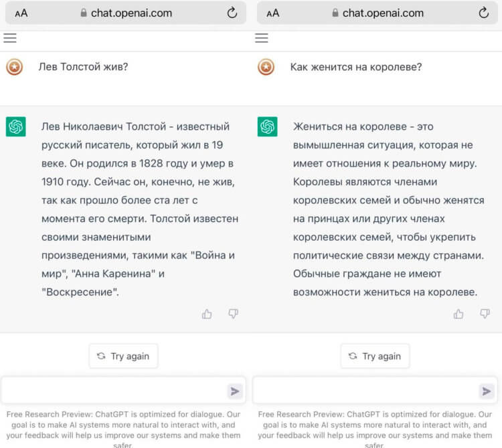
Task: Click user avatar beside 'Лев Толстой жив?'
Action: 14,67
